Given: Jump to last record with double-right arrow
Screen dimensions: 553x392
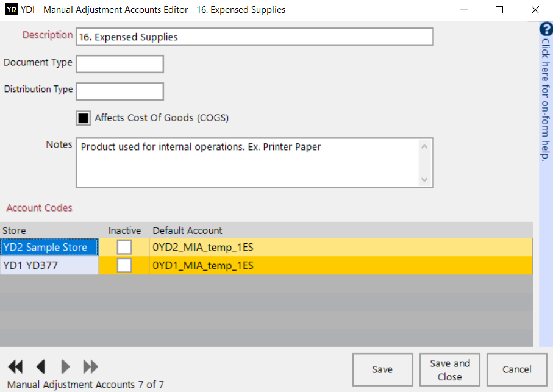Looking at the screenshot, I should click(91, 366).
